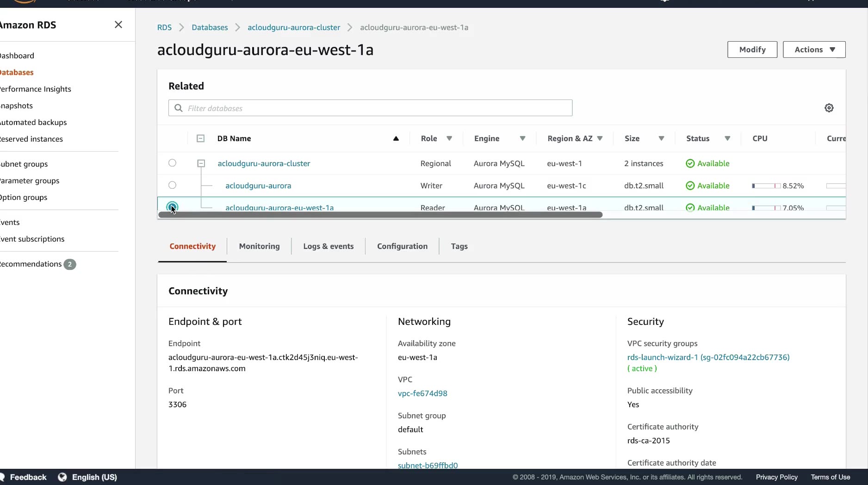Select the acloudguru-aurora-cluster radio button
Image resolution: width=868 pixels, height=485 pixels.
(172, 163)
